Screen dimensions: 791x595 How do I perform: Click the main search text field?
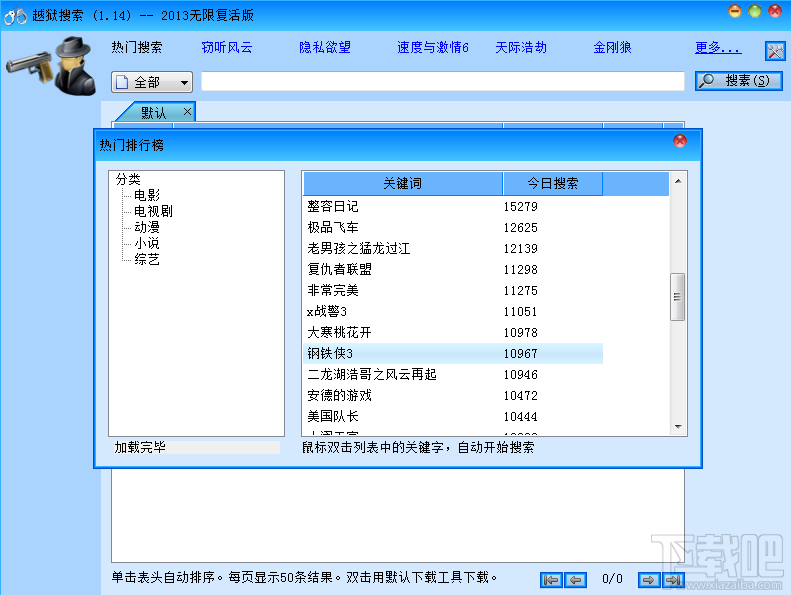(442, 81)
